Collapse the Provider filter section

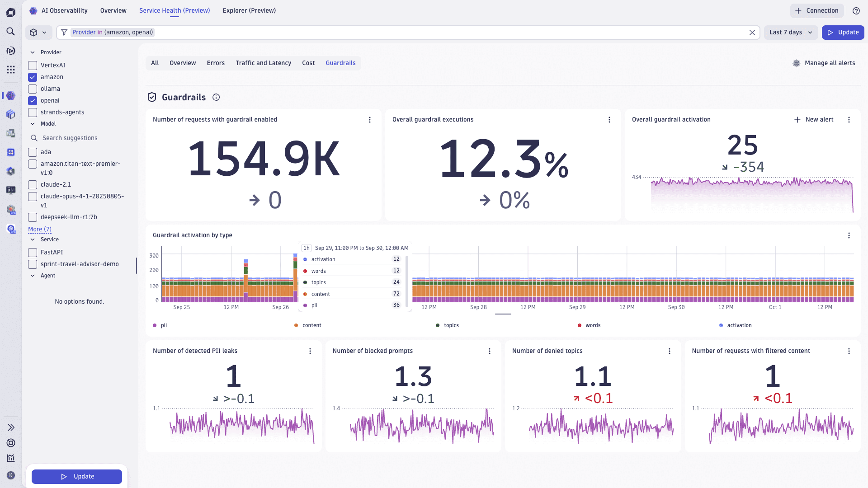click(x=32, y=52)
